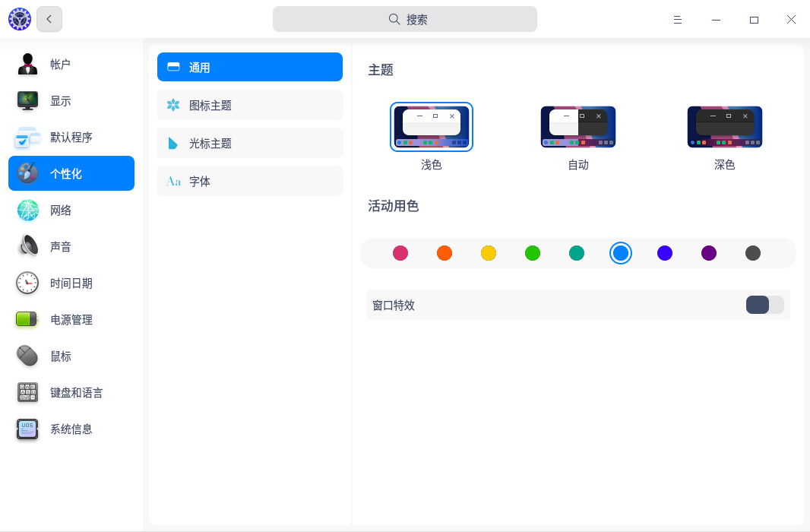Viewport: 810px width, 532px height.
Task: Select the 鼠标 (Mouse) icon
Action: click(x=28, y=356)
